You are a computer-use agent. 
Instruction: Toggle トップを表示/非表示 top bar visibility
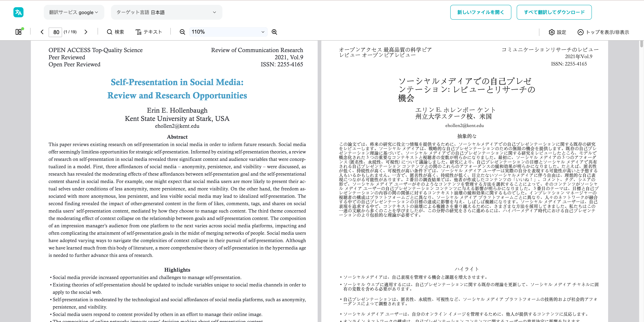(603, 32)
